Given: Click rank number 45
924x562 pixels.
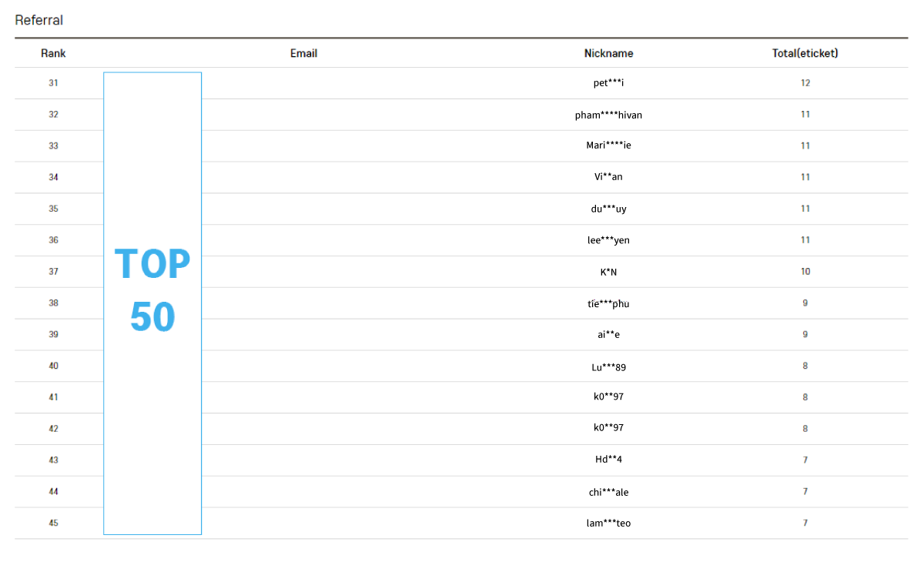Looking at the screenshot, I should [x=53, y=524].
